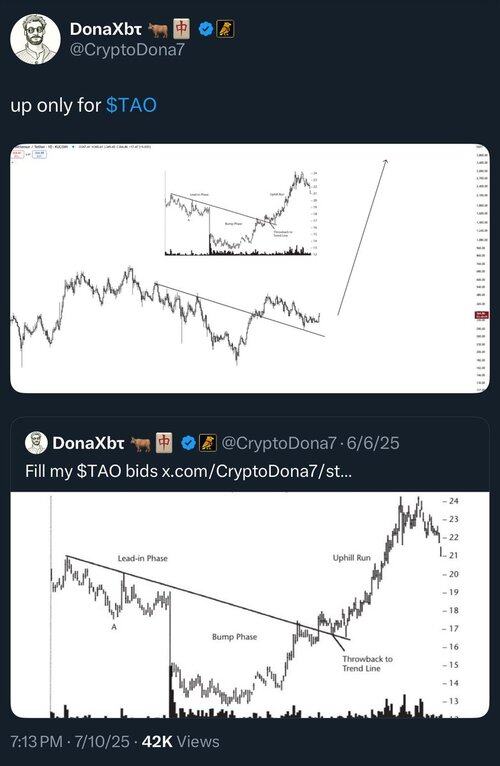Click the 7:13 PM 7/10/25 timestamp
The image size is (500, 766).
69,742
